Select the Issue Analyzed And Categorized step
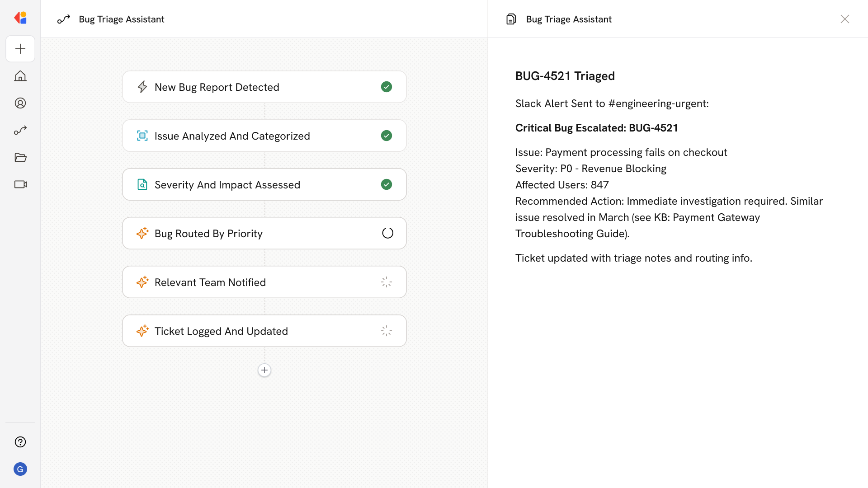This screenshot has height=488, width=868. pyautogui.click(x=264, y=136)
